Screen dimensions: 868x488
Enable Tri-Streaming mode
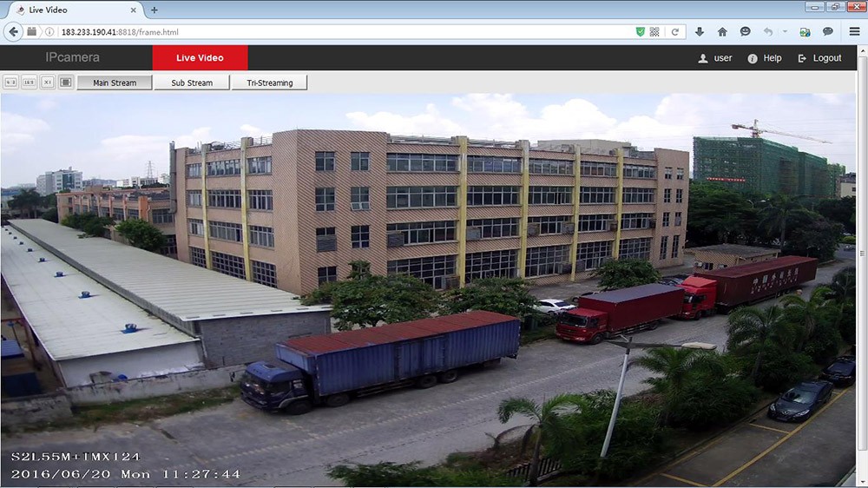269,82
